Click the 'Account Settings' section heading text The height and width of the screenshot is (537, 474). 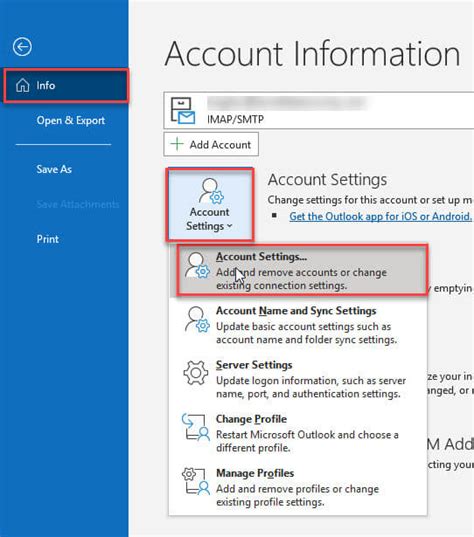(327, 179)
